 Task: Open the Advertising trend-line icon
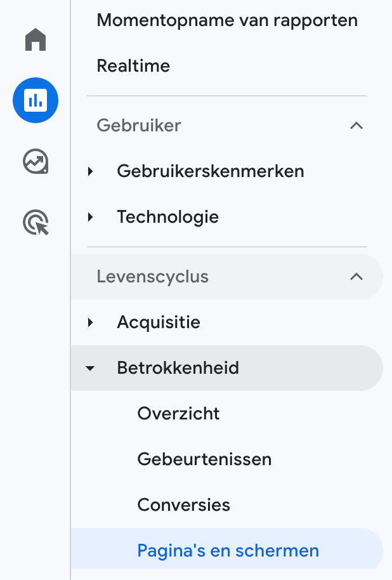(x=35, y=161)
